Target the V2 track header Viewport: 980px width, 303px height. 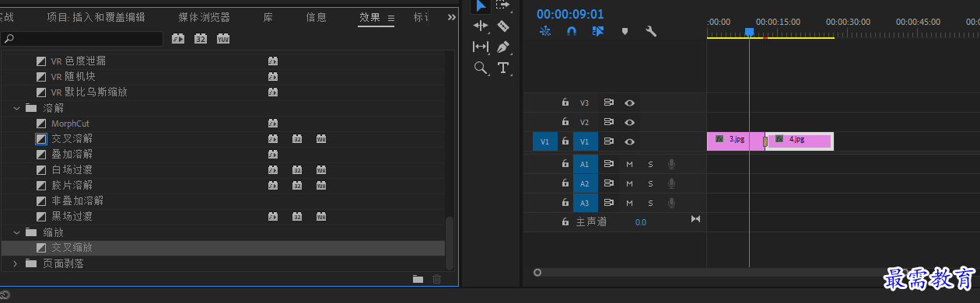[585, 122]
